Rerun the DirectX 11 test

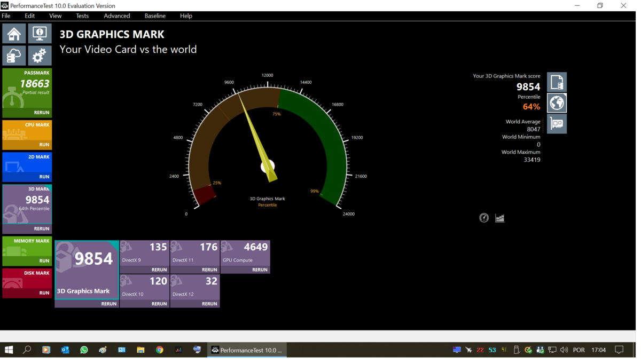209,270
